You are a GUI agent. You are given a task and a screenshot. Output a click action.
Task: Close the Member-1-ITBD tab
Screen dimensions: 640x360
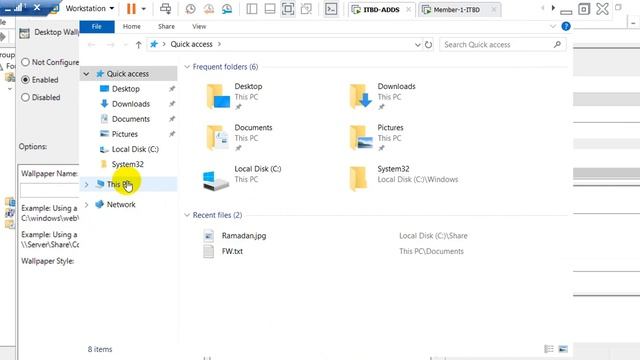pyautogui.click(x=493, y=9)
